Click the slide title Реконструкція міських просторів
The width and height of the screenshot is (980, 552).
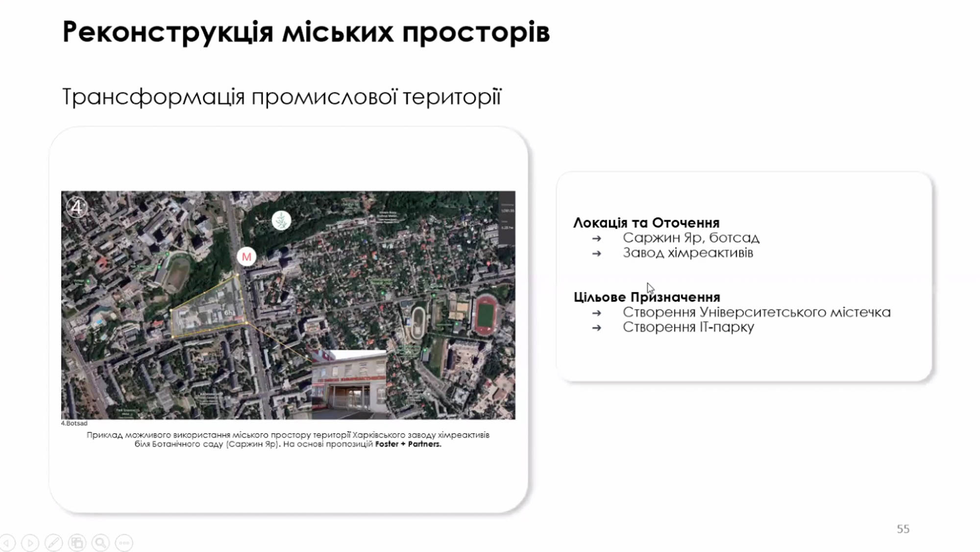tap(306, 32)
